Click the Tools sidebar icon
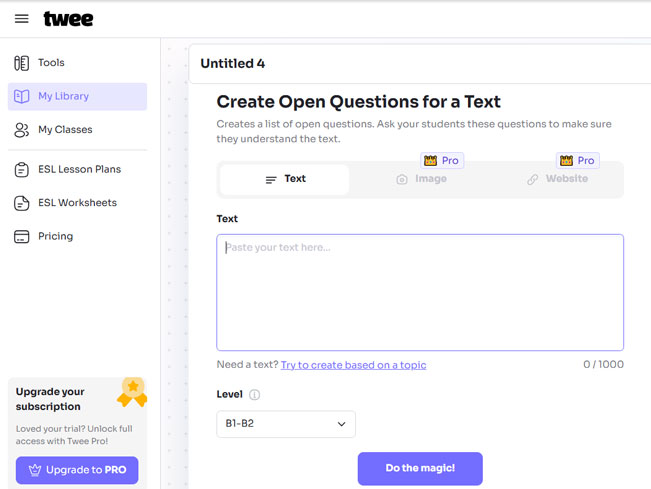 (22, 63)
